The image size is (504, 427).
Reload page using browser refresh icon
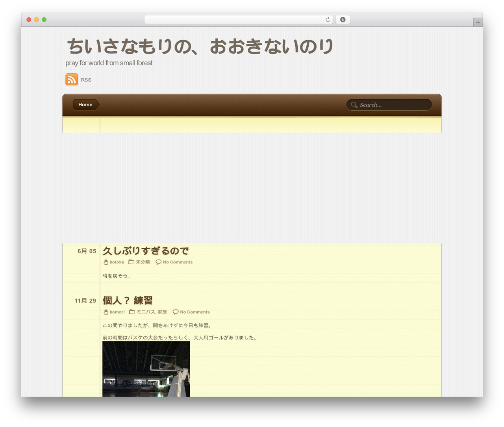coord(328,20)
